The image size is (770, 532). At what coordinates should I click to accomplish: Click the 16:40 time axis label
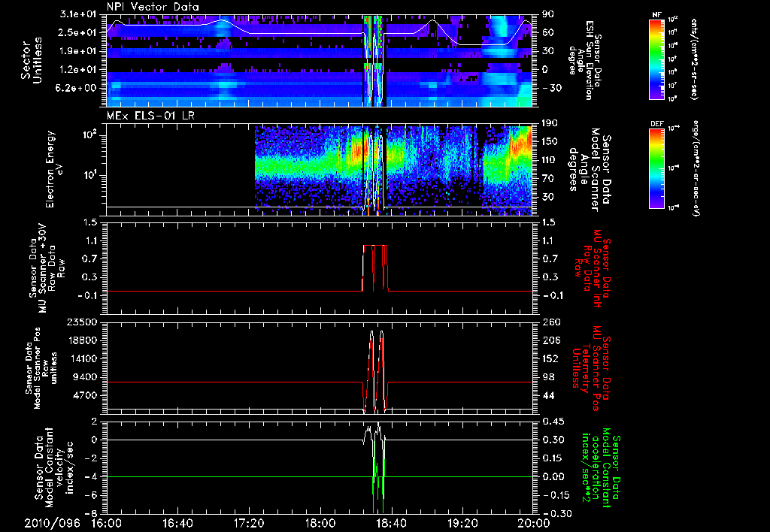178,523
